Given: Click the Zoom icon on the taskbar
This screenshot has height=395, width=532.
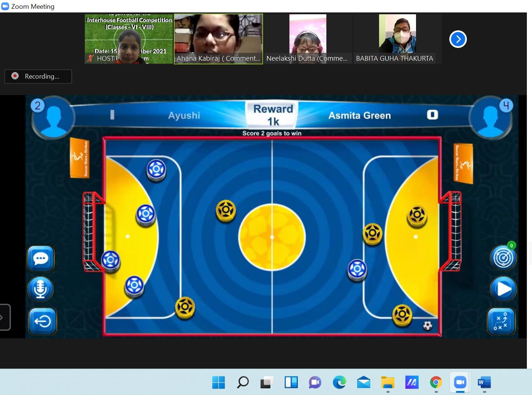Looking at the screenshot, I should 460,383.
